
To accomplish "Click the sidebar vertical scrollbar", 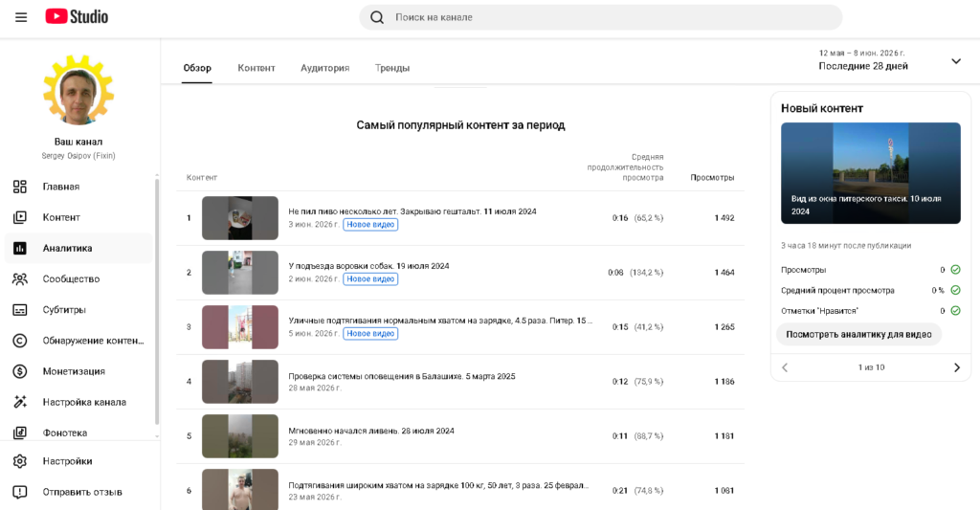I will 157,302.
